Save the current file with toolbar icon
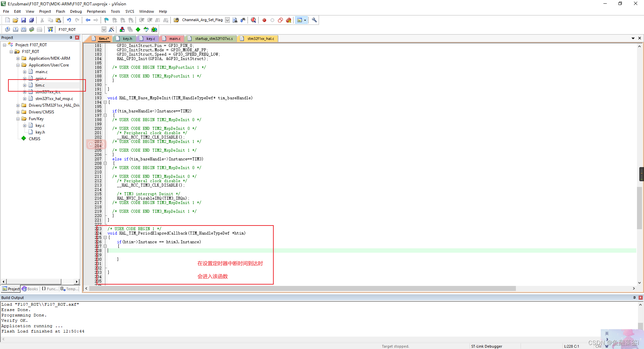This screenshot has width=644, height=349. click(23, 20)
